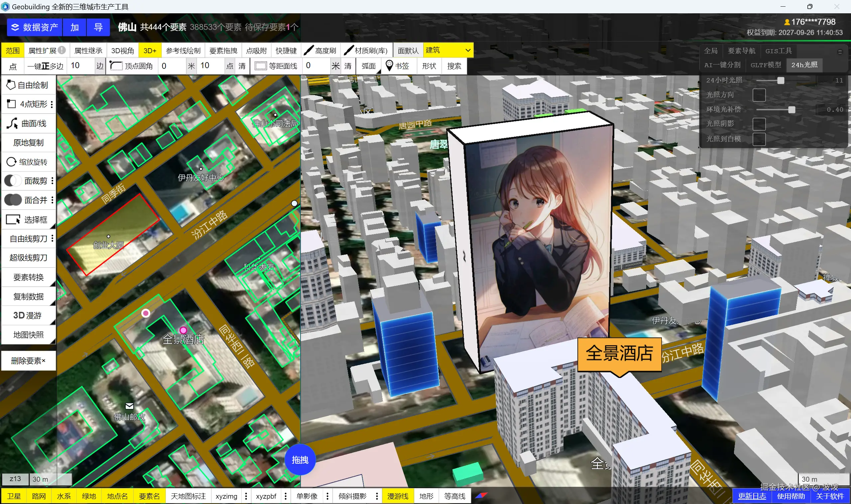
Task: Open the 要素导航 tab
Action: (741, 51)
